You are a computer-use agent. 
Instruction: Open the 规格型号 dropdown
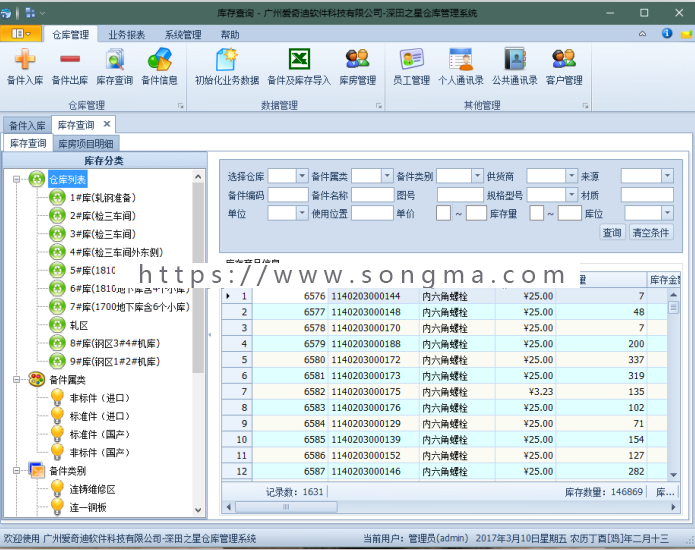point(571,195)
